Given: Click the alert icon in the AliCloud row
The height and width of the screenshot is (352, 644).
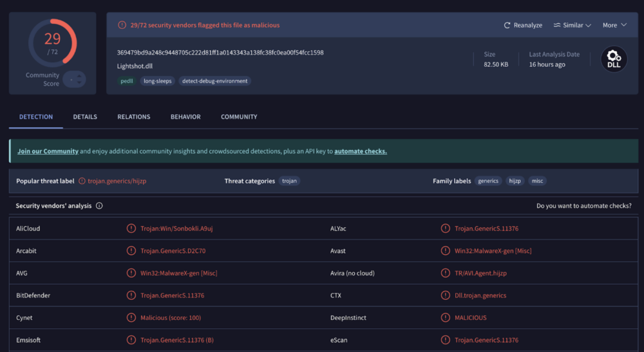Looking at the screenshot, I should (x=131, y=228).
